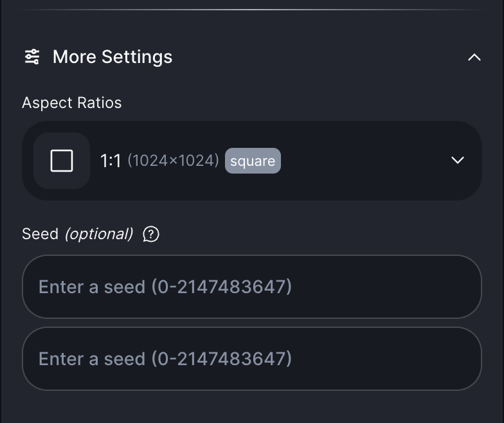Click the (1024×1024) resolution text
Image resolution: width=504 pixels, height=423 pixels.
173,161
